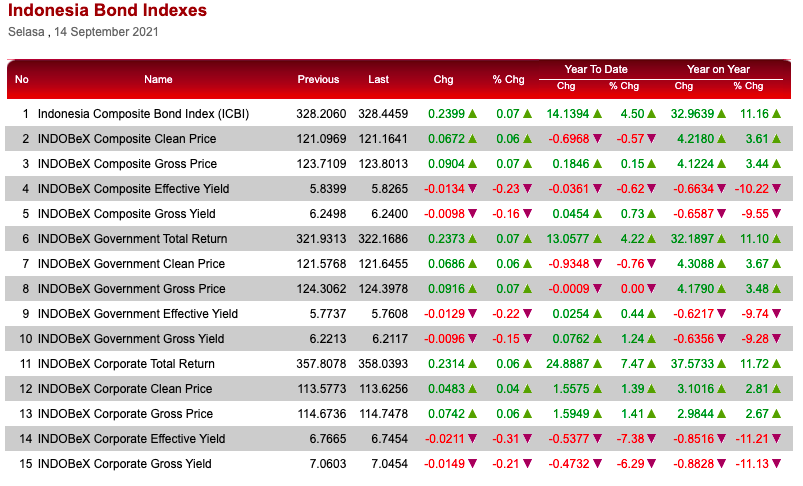Click the up arrow beside 0.0742
The image size is (803, 486).
pos(472,413)
